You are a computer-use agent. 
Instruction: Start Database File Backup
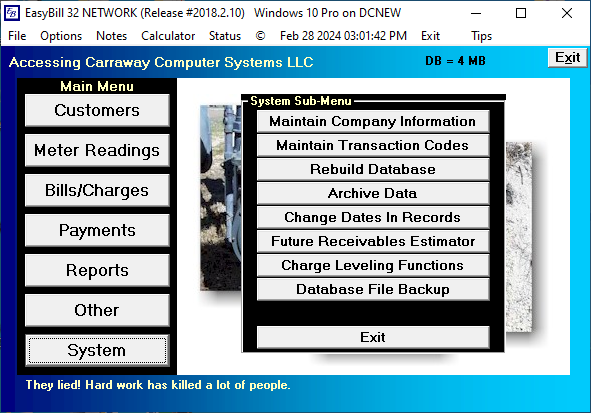point(373,289)
